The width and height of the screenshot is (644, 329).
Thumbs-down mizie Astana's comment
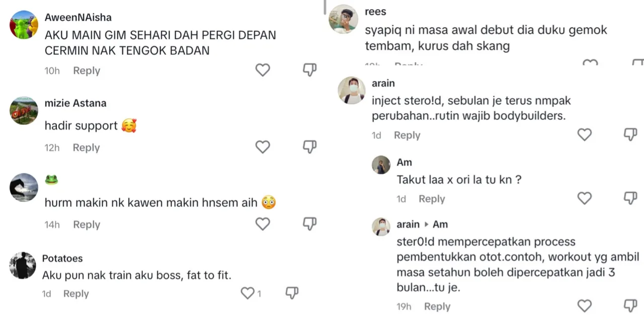tap(309, 147)
